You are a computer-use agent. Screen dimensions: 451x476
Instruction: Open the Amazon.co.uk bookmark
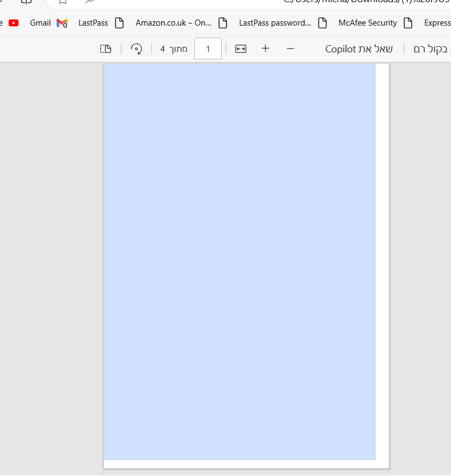[181, 23]
